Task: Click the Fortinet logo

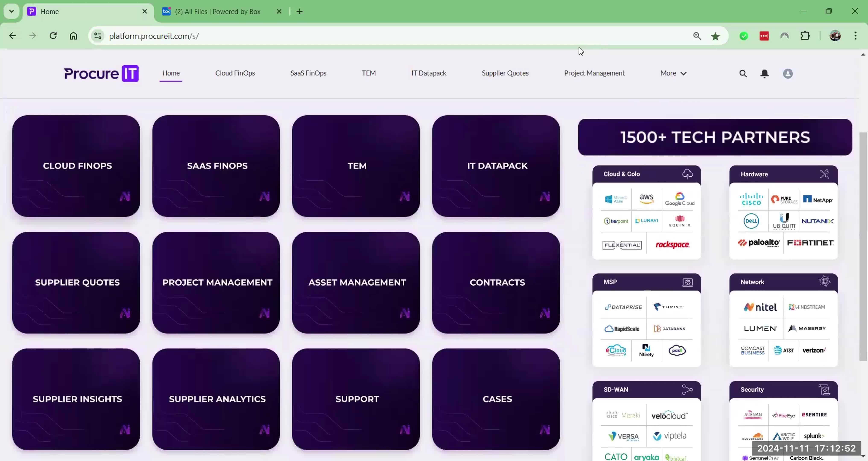Action: pyautogui.click(x=810, y=243)
